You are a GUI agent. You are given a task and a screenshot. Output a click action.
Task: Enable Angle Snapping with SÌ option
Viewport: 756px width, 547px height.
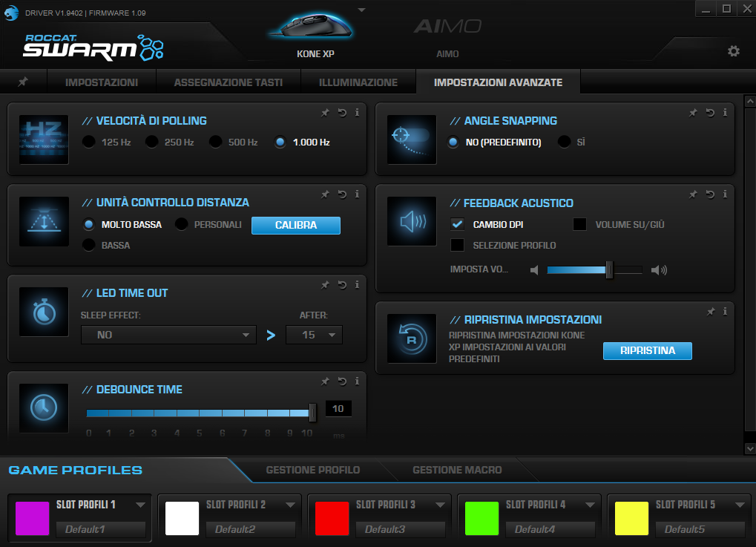click(564, 142)
